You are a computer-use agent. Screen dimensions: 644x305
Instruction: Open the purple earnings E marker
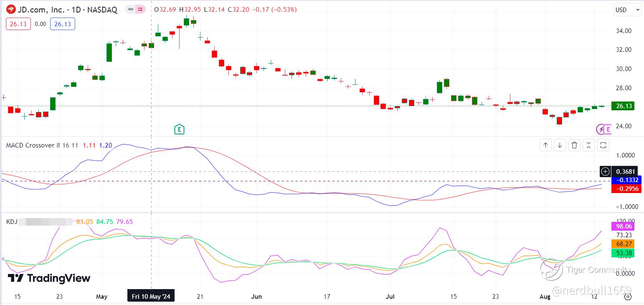point(607,130)
